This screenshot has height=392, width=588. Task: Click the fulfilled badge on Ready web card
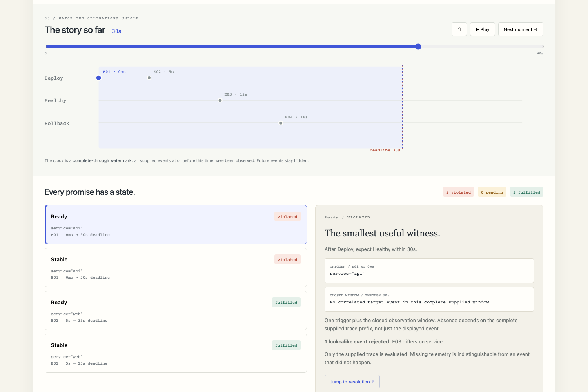tap(286, 302)
